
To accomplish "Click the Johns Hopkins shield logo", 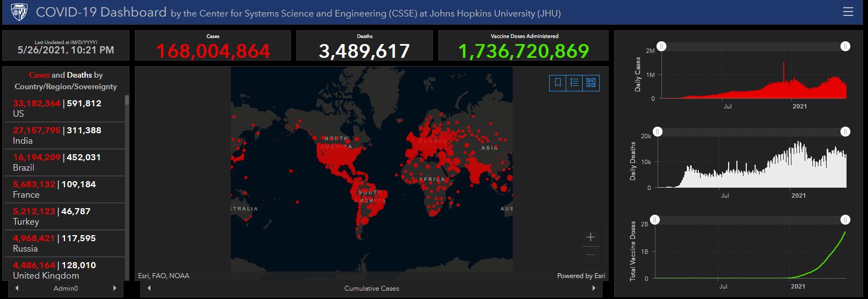I will pyautogui.click(x=19, y=12).
